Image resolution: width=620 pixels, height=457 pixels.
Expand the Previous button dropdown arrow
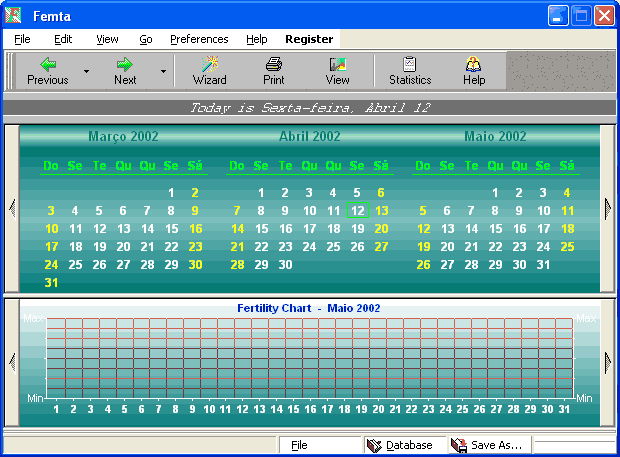click(x=86, y=72)
